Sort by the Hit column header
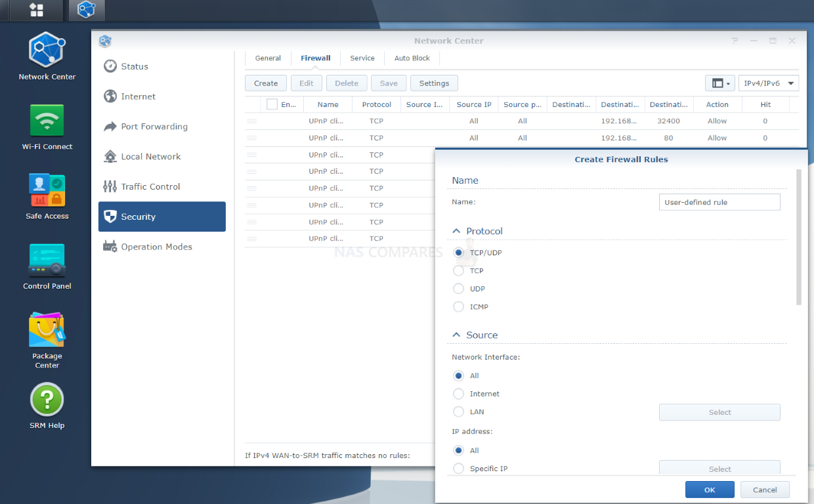 pos(765,104)
